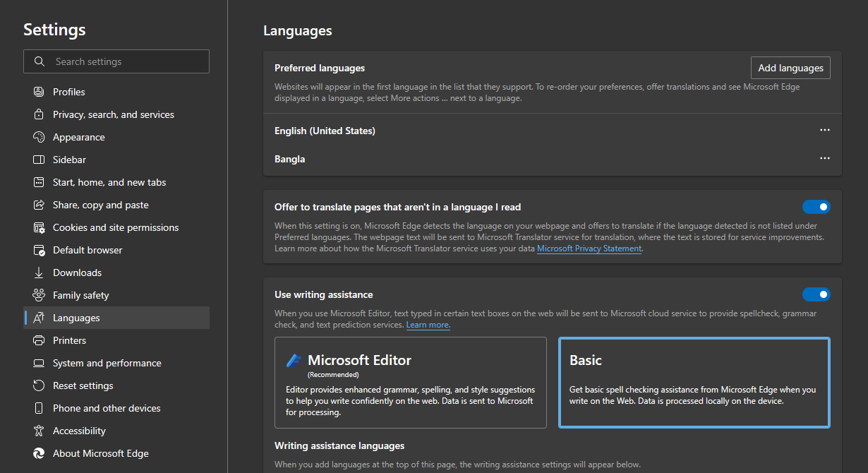Open System and performance settings
Viewport: 868px width, 473px height.
tap(116, 363)
